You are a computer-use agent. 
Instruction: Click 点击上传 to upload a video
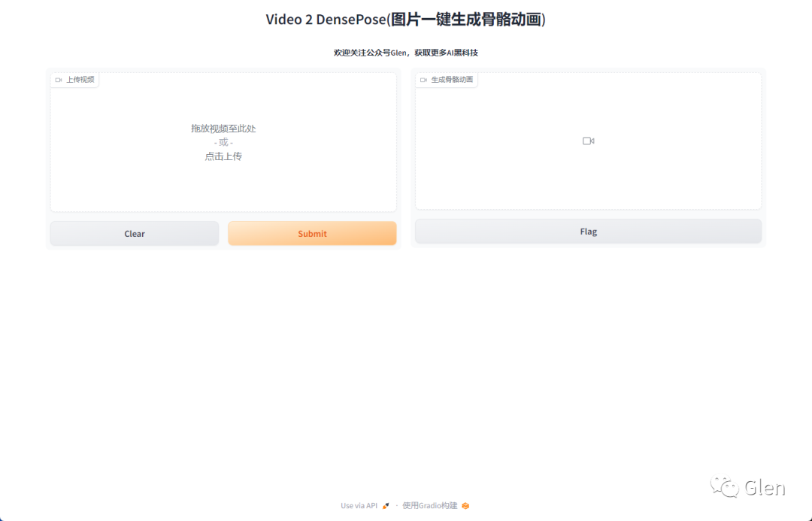[x=223, y=156]
